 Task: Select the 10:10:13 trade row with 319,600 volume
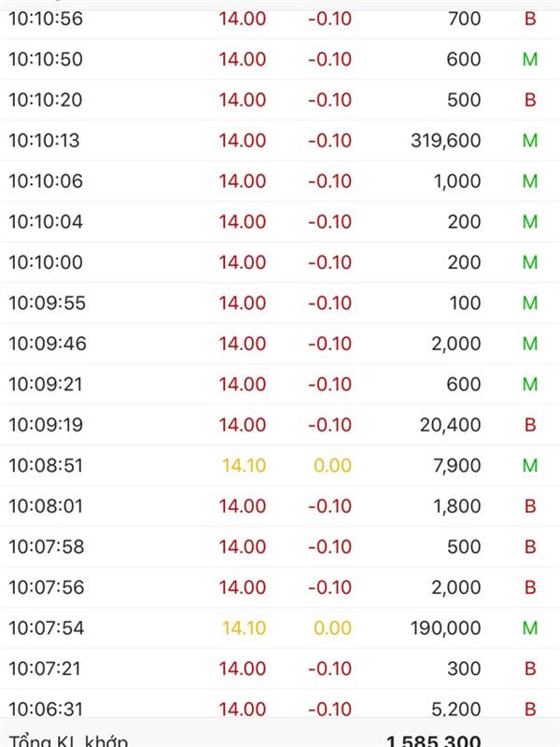point(280,141)
